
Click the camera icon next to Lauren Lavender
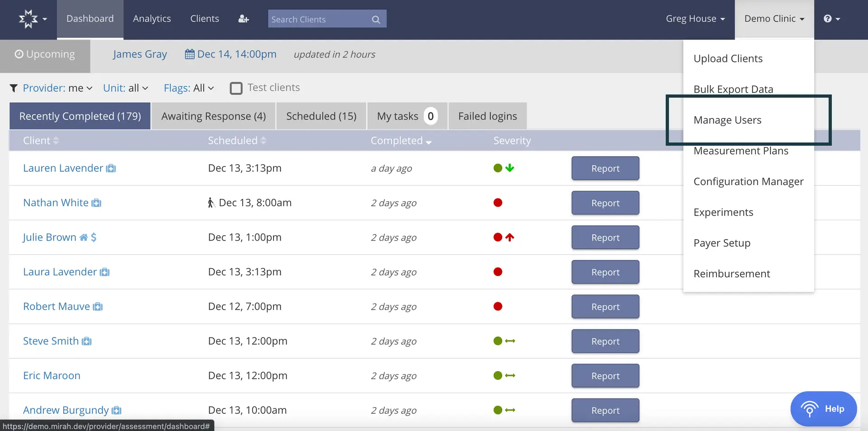pyautogui.click(x=111, y=168)
